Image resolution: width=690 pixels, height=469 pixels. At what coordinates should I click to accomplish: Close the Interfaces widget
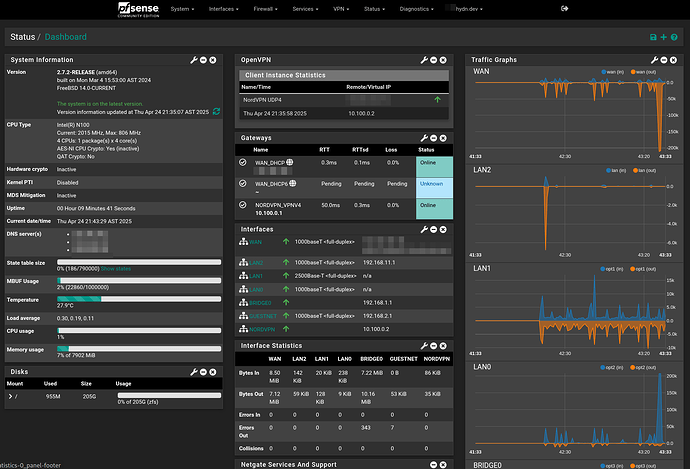443,230
